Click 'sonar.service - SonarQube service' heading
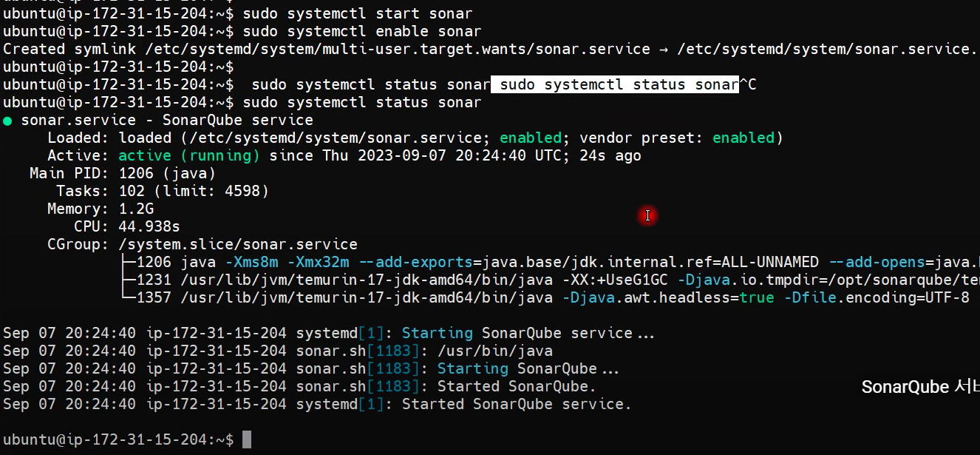980x455 pixels. pyautogui.click(x=167, y=120)
